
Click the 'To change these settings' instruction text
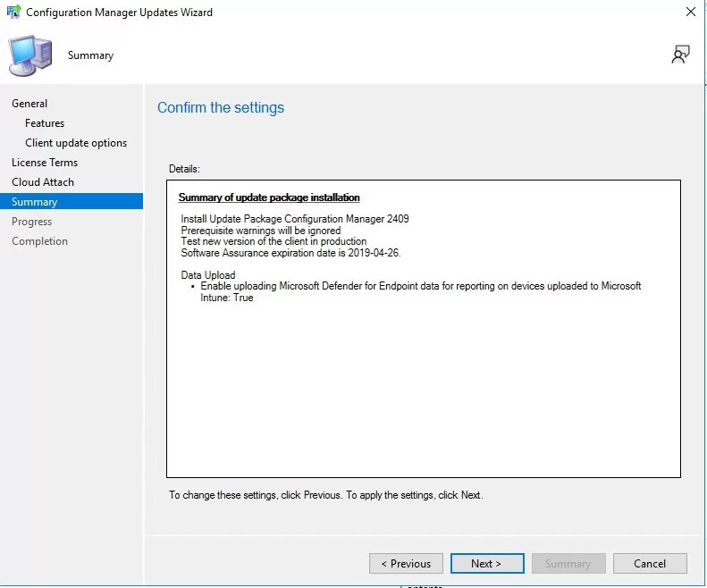pyautogui.click(x=325, y=495)
